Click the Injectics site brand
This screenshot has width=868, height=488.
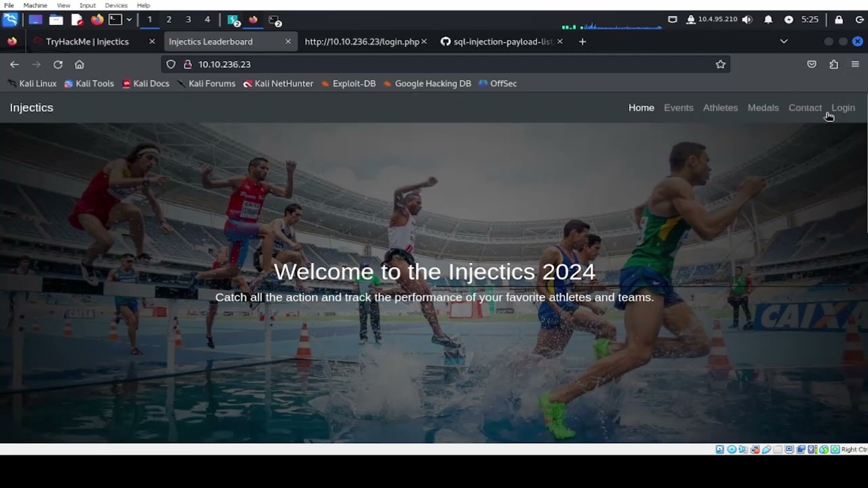pyautogui.click(x=31, y=108)
